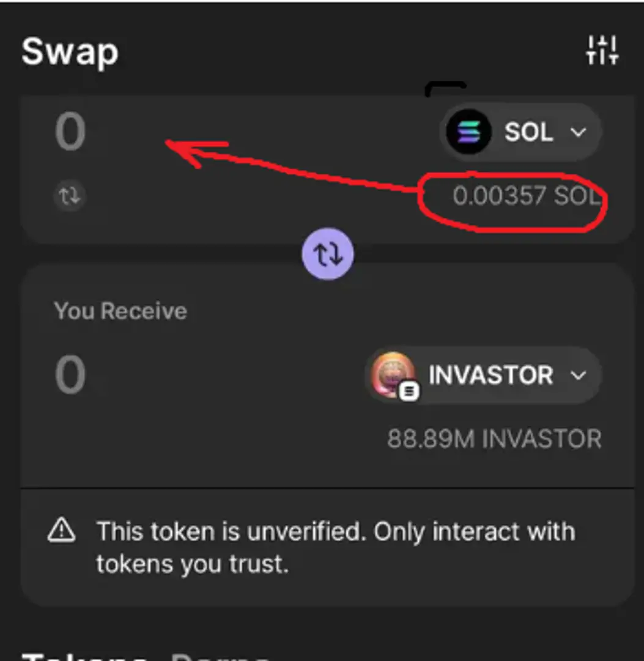Click the Solana logo in pay selector

point(468,132)
